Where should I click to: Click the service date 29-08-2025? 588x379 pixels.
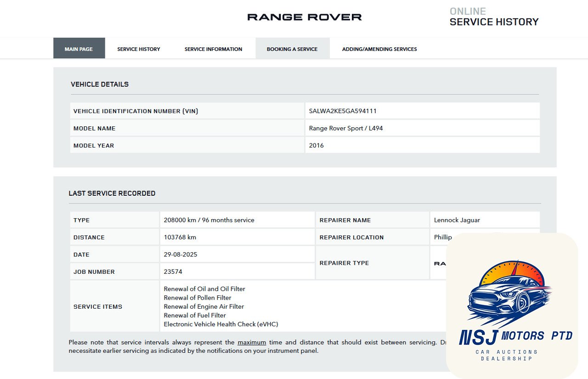pyautogui.click(x=180, y=255)
